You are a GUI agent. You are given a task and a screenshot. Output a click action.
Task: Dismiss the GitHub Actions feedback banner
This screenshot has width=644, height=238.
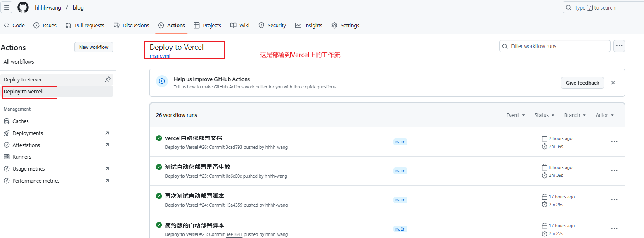pos(613,83)
